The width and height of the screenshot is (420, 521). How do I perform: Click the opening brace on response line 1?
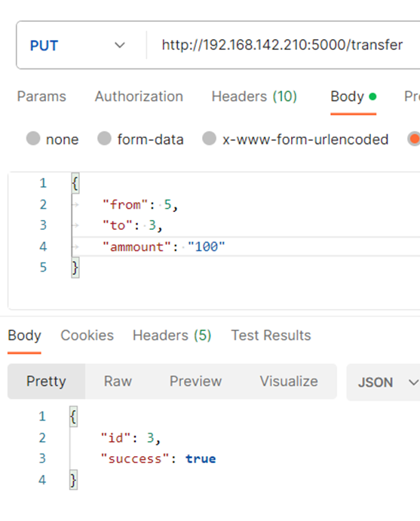[73, 417]
